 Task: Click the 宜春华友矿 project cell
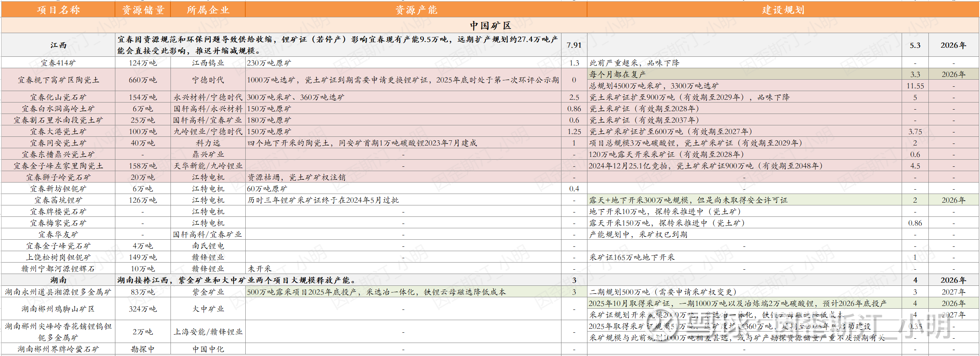[58, 234]
